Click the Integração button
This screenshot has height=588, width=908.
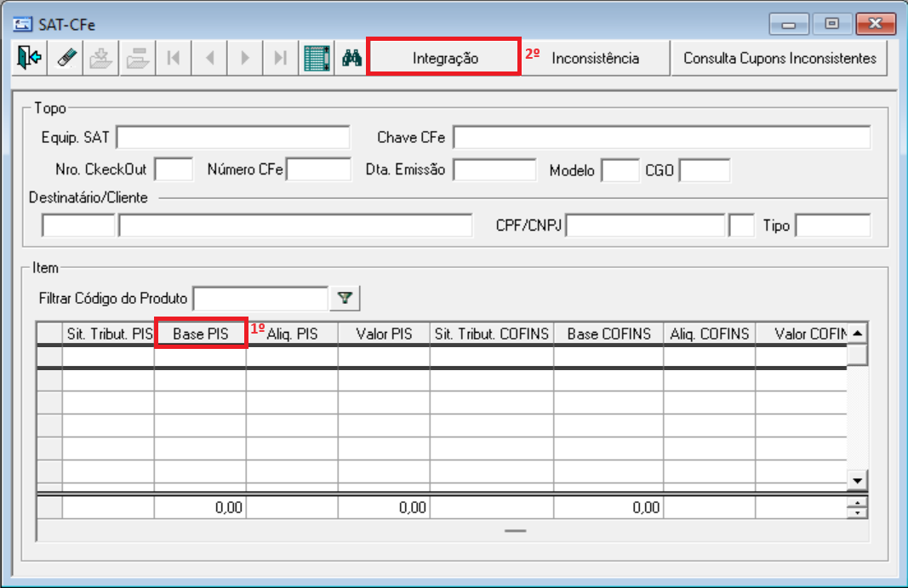click(445, 58)
